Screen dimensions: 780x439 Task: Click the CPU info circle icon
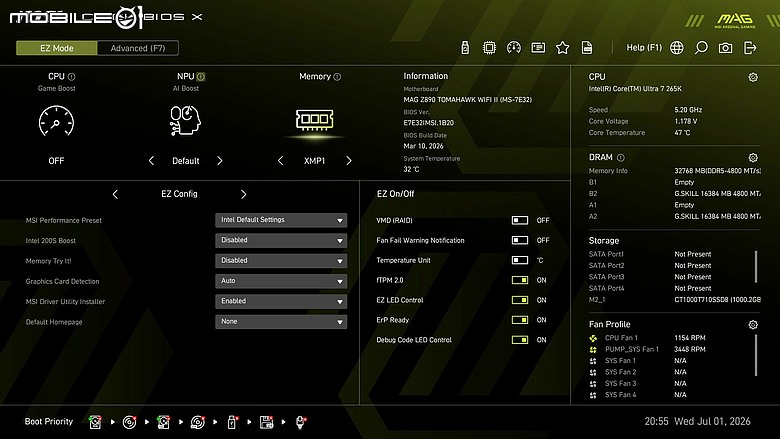[x=72, y=77]
